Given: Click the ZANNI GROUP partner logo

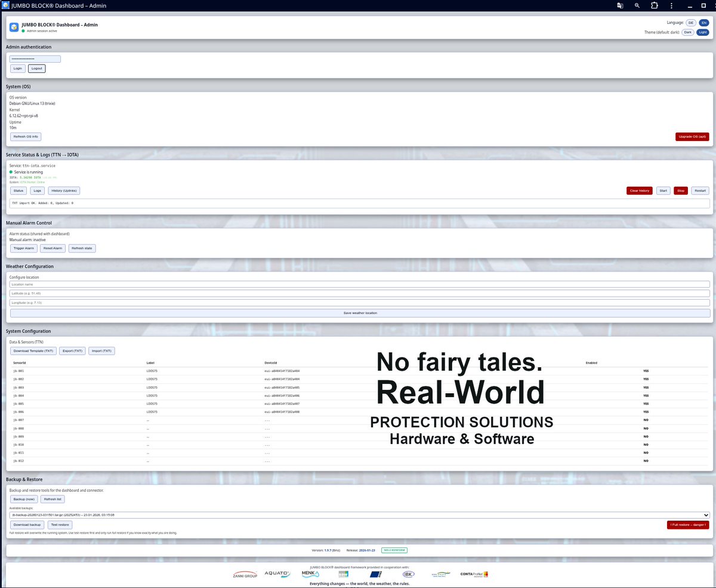Looking at the screenshot, I should coord(245,575).
